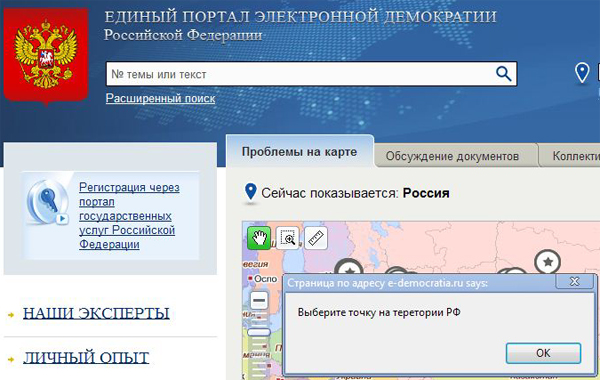The image size is (600, 380).
Task: Close the e-democratia.ru alert dialog
Action: pos(574,282)
